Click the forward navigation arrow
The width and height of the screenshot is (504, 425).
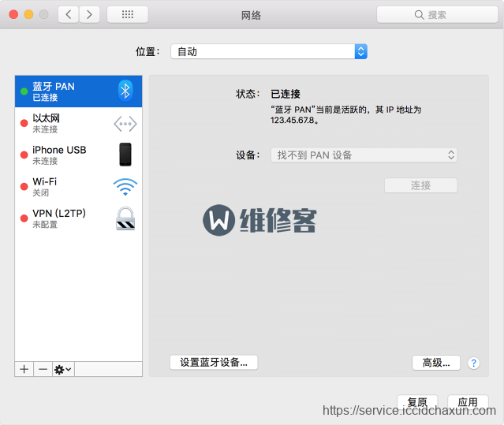pos(89,14)
